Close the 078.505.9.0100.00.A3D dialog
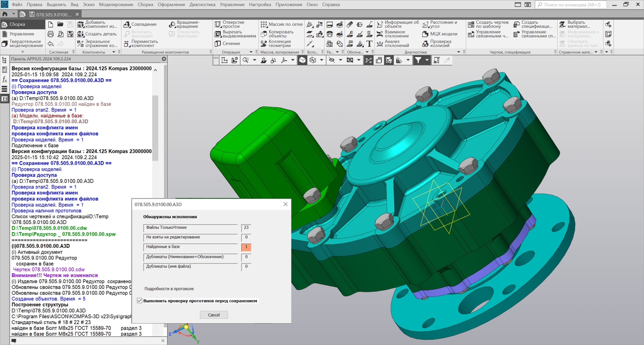 coord(285,204)
